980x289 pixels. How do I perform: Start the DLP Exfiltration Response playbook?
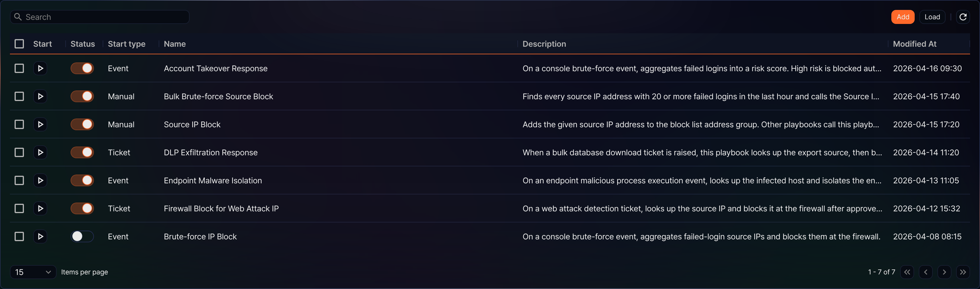pyautogui.click(x=40, y=152)
